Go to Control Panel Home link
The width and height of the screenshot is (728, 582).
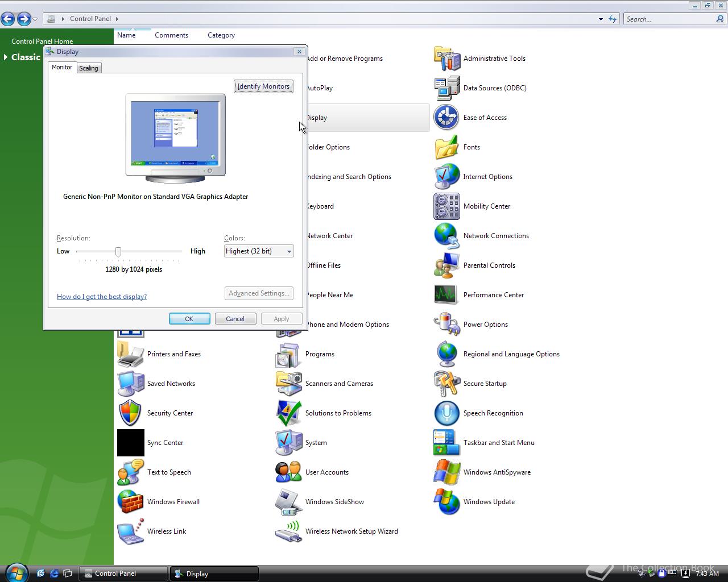(42, 41)
